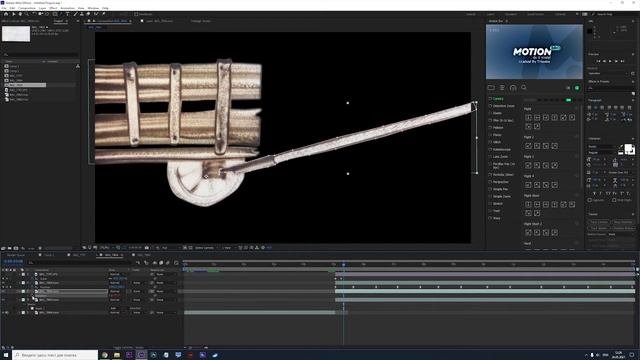
Task: Click black color swatch in Info panel
Action: click(590, 31)
